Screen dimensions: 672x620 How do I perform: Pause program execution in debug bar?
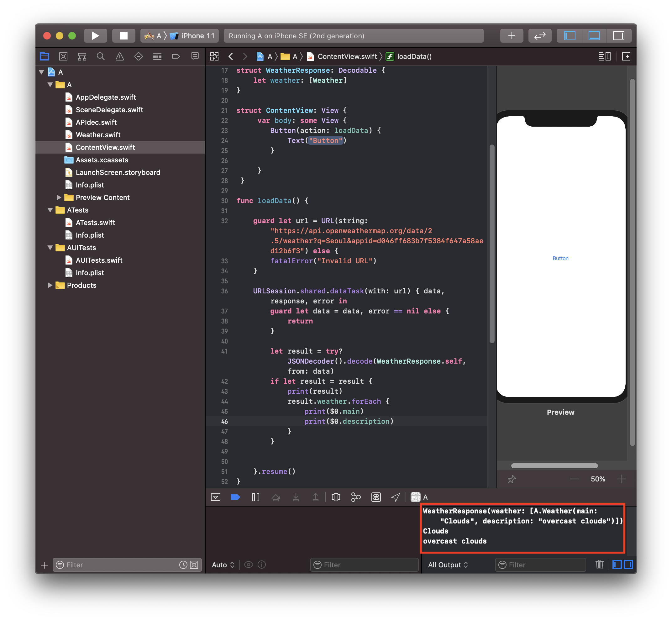256,497
